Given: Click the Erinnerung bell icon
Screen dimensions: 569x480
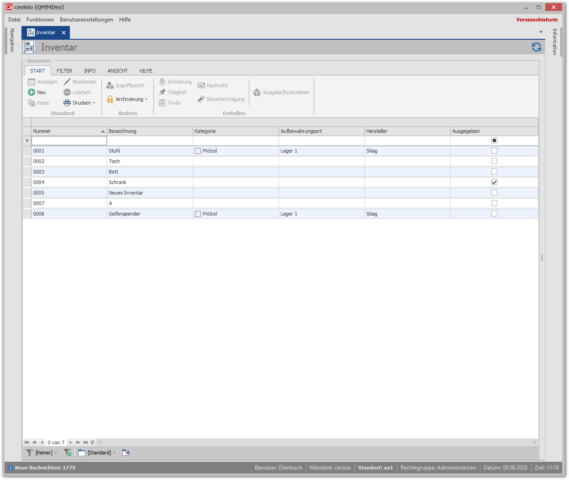Looking at the screenshot, I should (x=162, y=82).
